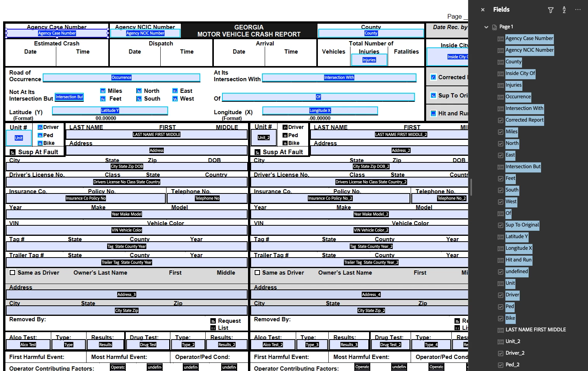Toggle the East checkbox on form

pos(175,91)
